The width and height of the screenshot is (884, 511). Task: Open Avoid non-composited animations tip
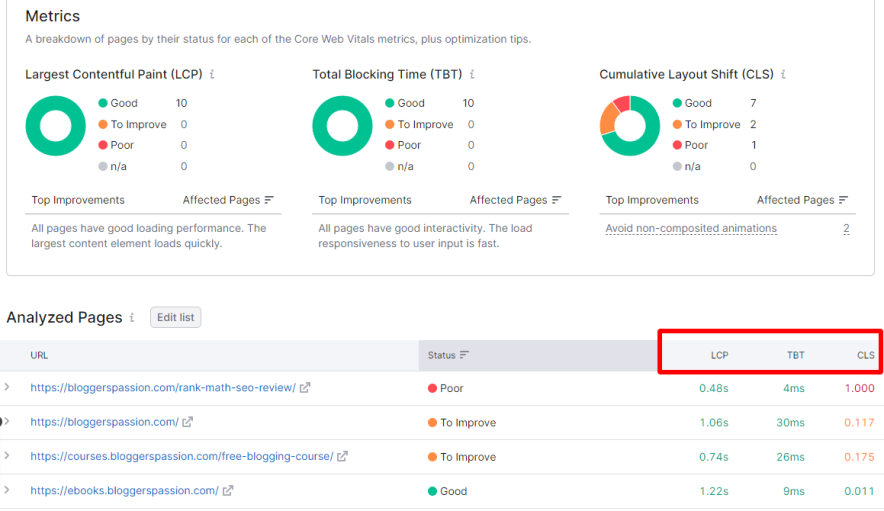click(691, 228)
